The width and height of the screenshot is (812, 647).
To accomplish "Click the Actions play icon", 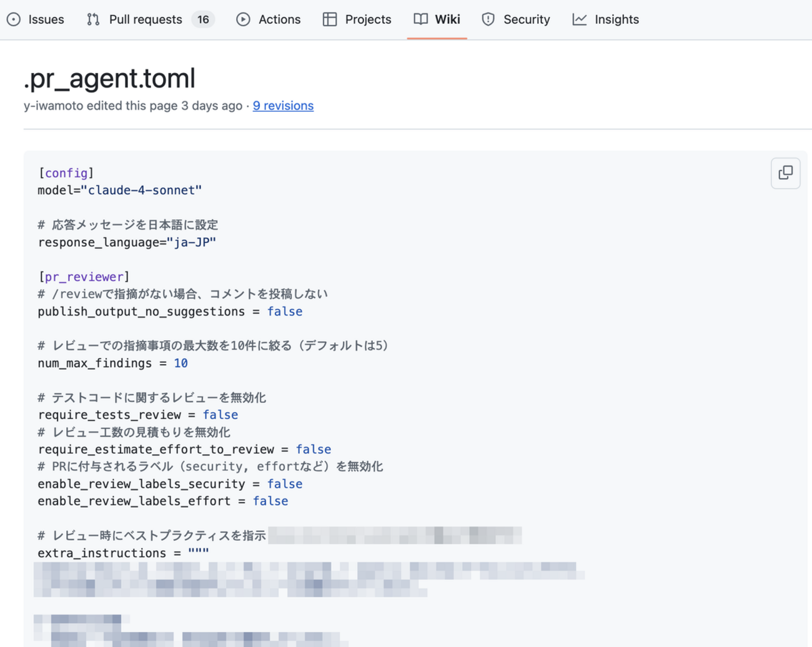I will point(243,19).
